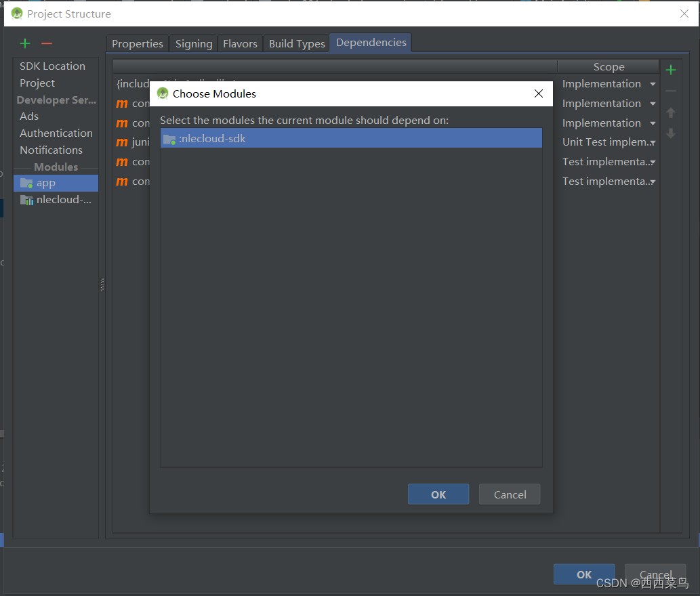700x596 pixels.
Task: Add a dependency with the green plus beside Scope
Action: (671, 70)
